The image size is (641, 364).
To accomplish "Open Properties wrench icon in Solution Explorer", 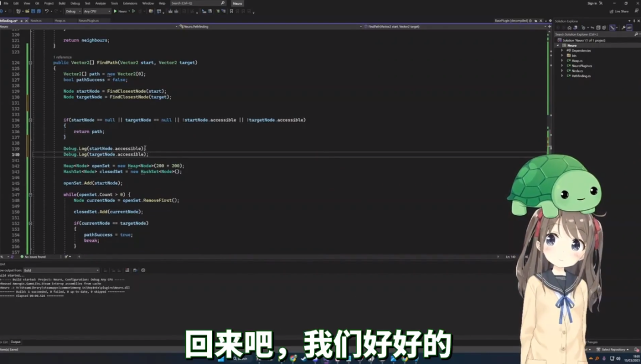I will [x=623, y=28].
